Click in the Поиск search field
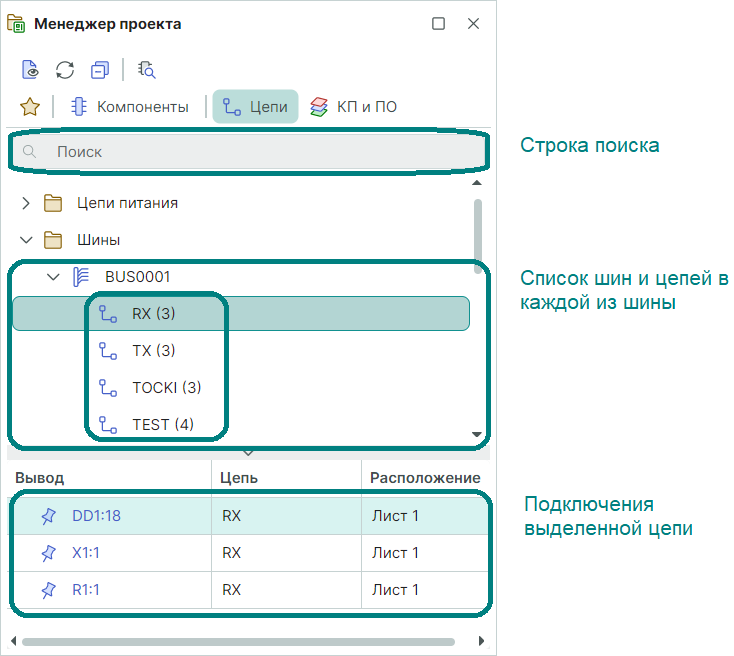 tap(250, 152)
